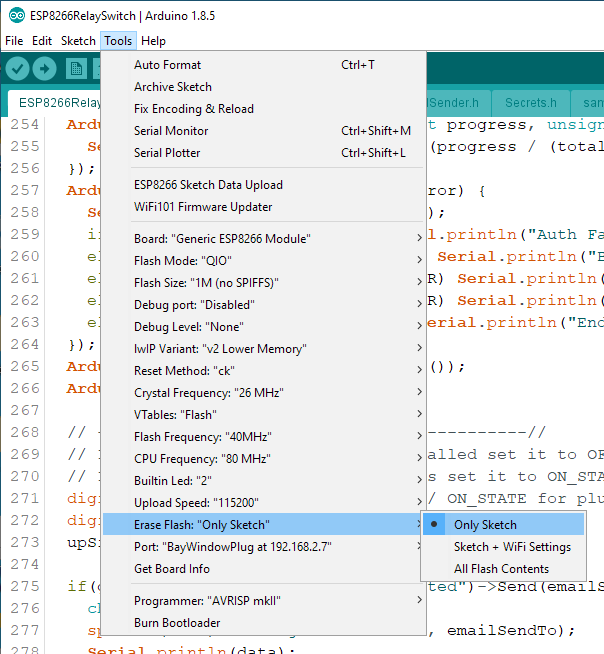Image resolution: width=604 pixels, height=654 pixels.
Task: Click the Arduino logo in title bar
Action: coord(17,16)
